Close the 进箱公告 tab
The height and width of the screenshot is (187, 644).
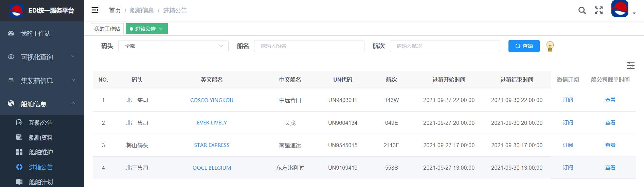(x=161, y=29)
